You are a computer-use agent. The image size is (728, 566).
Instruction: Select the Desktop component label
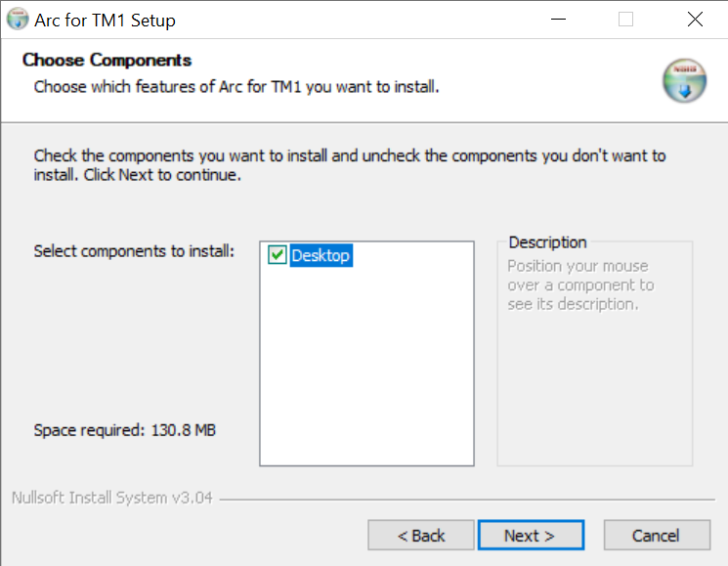click(x=321, y=256)
